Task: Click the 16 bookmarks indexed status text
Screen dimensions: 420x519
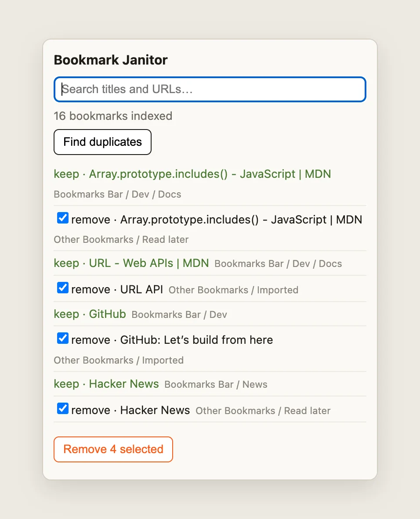Action: point(113,116)
